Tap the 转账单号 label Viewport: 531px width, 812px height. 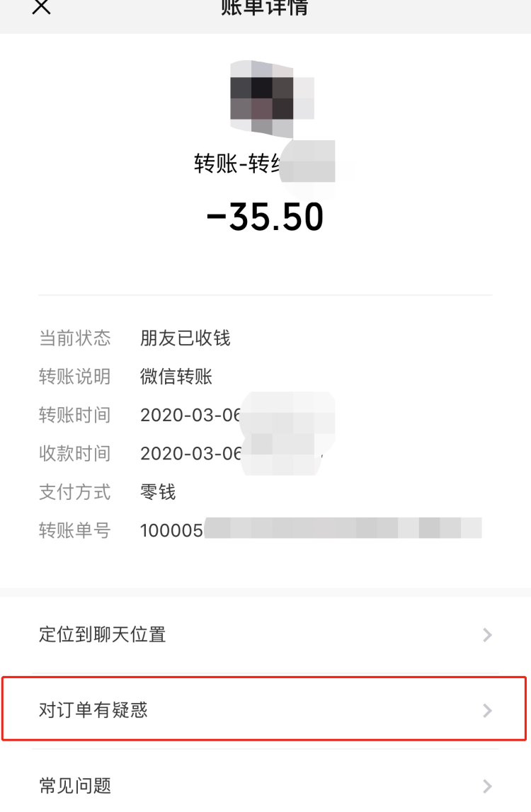coord(74,531)
